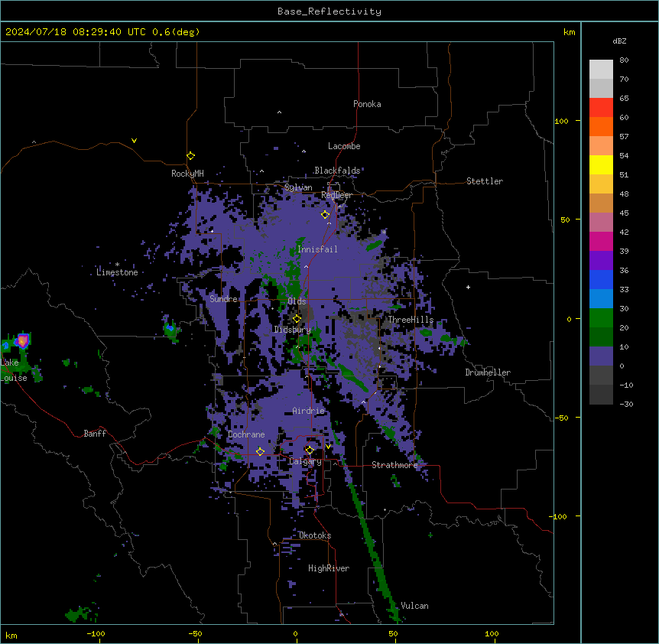Select the yellow V marker northwest of RockyMH
The image size is (659, 644).
click(134, 141)
